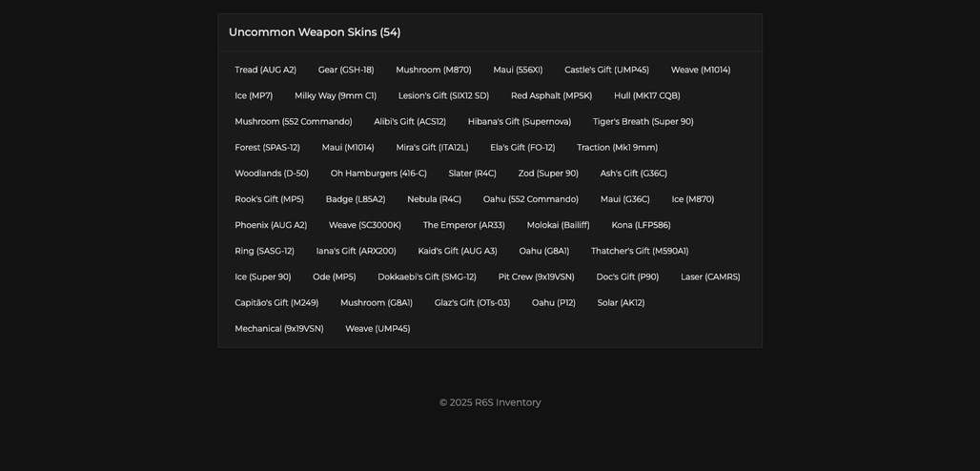Screen dimensions: 980x471
Task: Click The Emperor (AR33) skin
Action: click(463, 225)
